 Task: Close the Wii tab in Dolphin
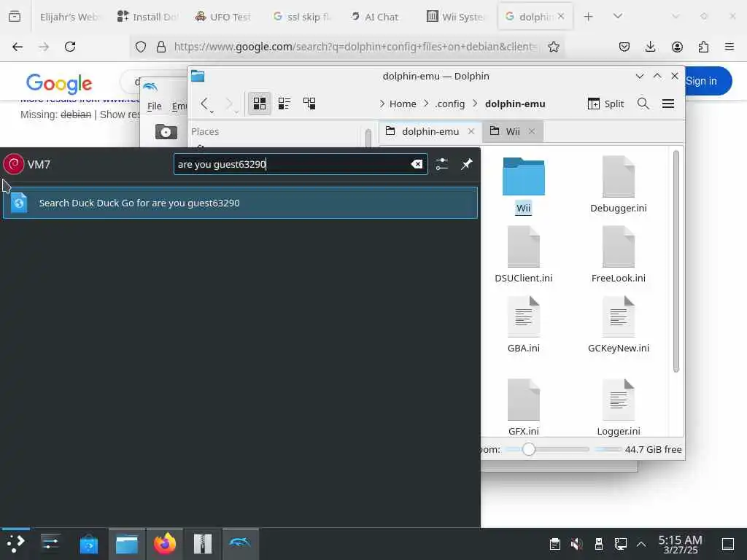(x=532, y=131)
